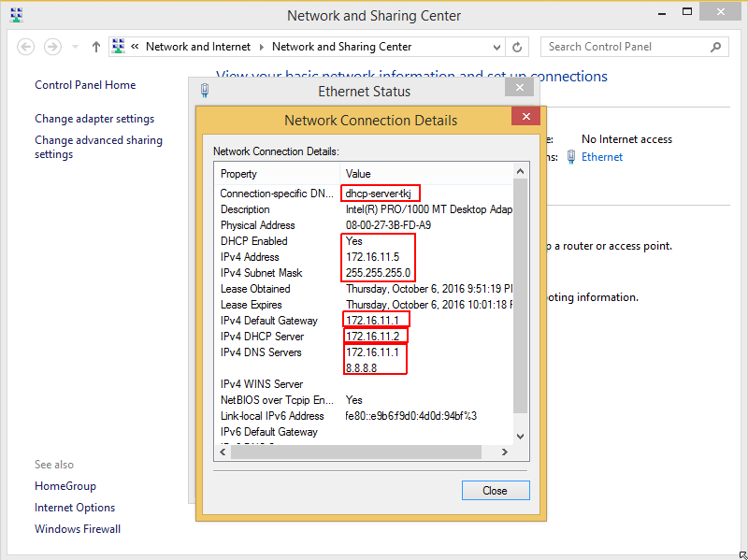Open the address bar dropdown
Screen dimensions: 748x560
pos(498,46)
